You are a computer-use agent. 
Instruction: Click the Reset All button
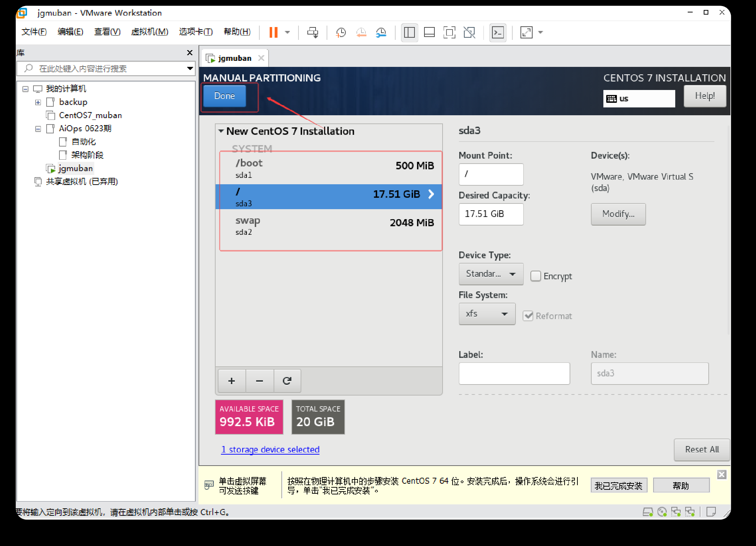click(x=702, y=450)
